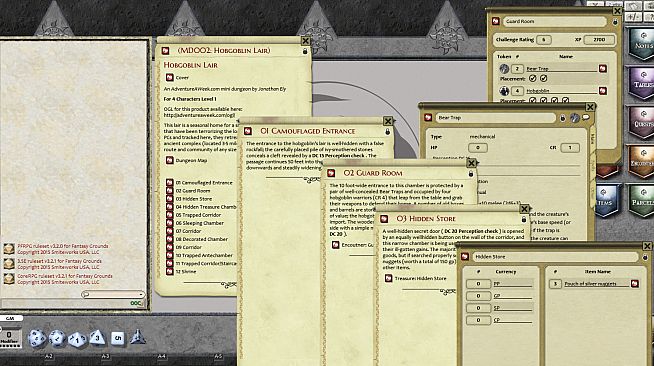Screen dimensions: 654x366
Task: Toggle the lock on 03 Hidden Store story window
Action: 524,219
